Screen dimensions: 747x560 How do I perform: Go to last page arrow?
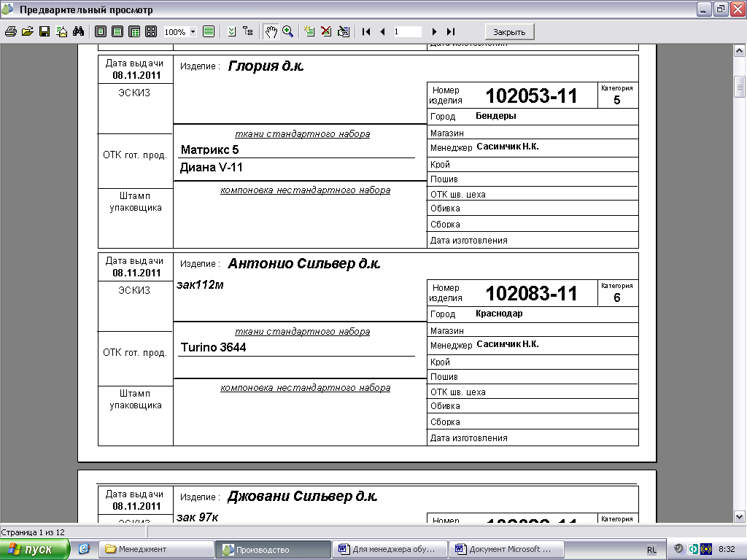point(451,31)
